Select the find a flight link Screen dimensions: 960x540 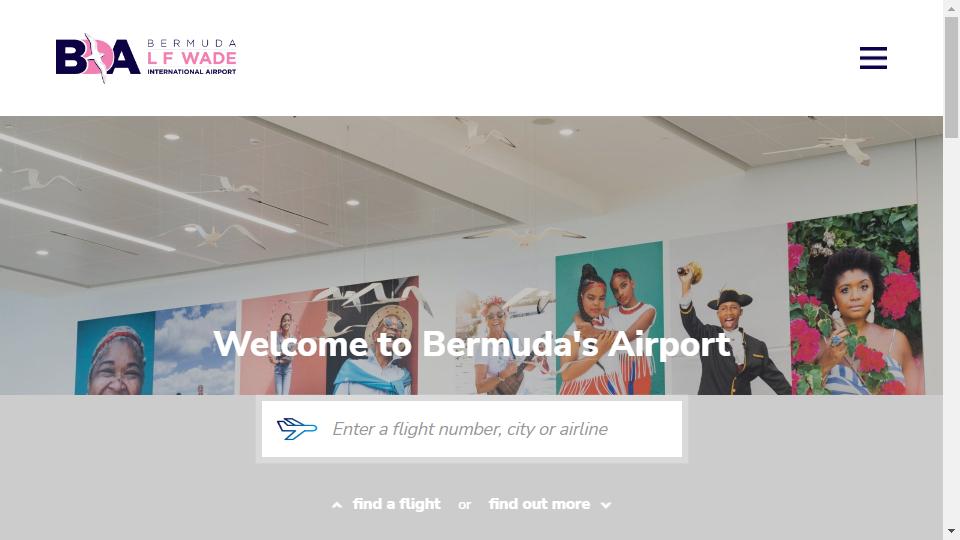396,504
